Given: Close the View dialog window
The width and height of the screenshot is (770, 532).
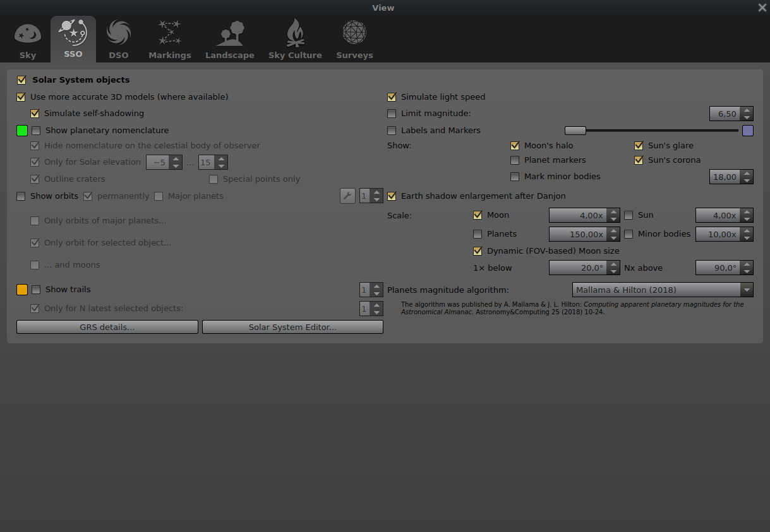Looking at the screenshot, I should [762, 8].
